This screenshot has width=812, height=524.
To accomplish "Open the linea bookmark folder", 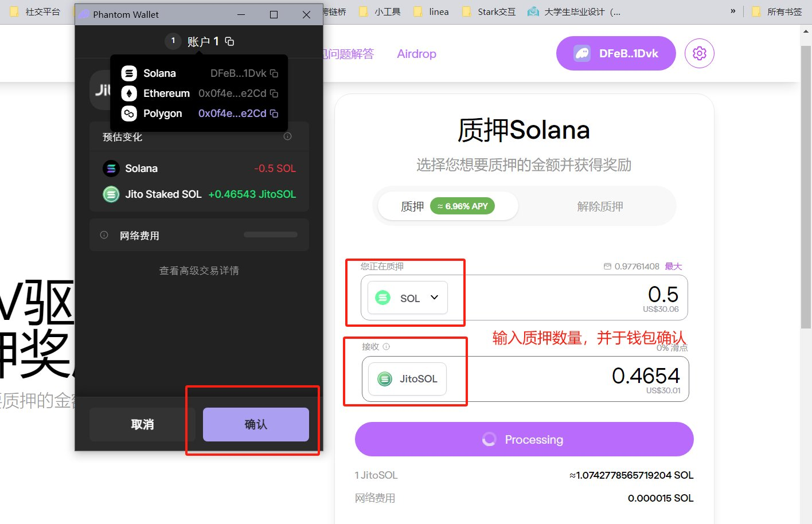I will [x=431, y=11].
